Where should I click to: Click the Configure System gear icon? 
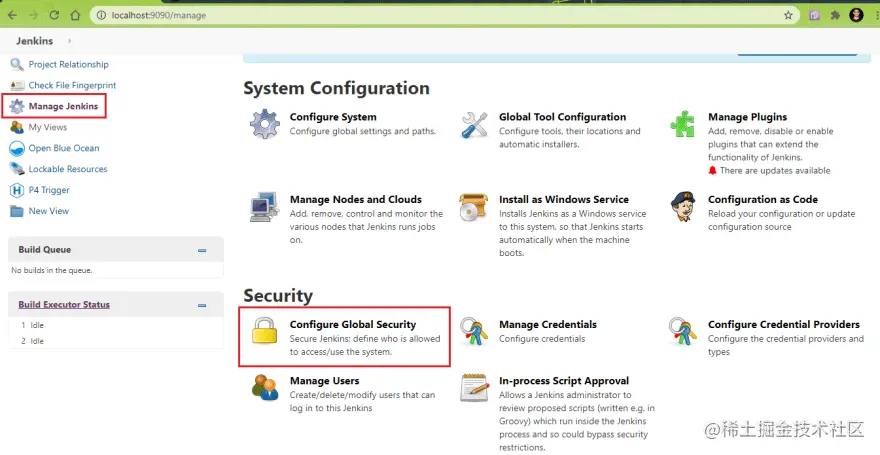pyautogui.click(x=265, y=125)
